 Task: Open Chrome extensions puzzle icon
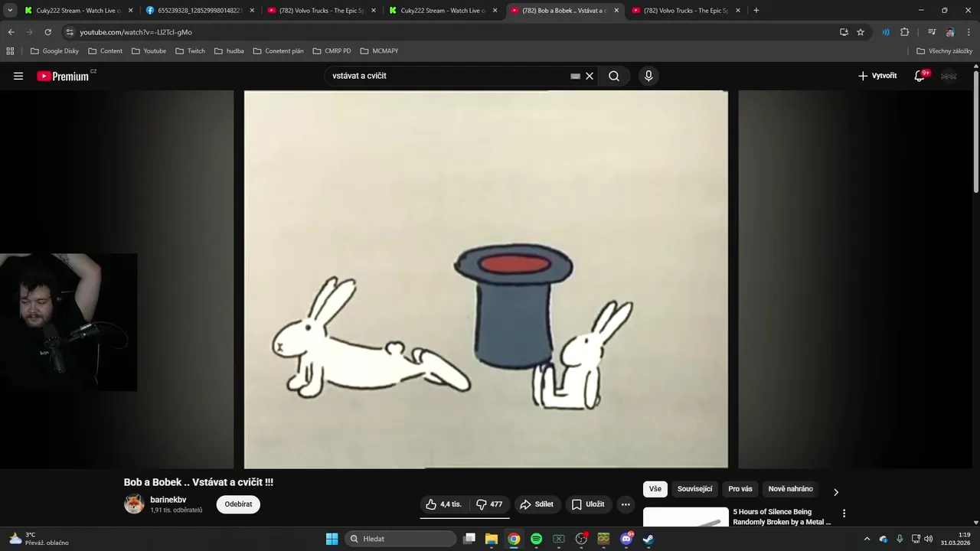[x=904, y=32]
